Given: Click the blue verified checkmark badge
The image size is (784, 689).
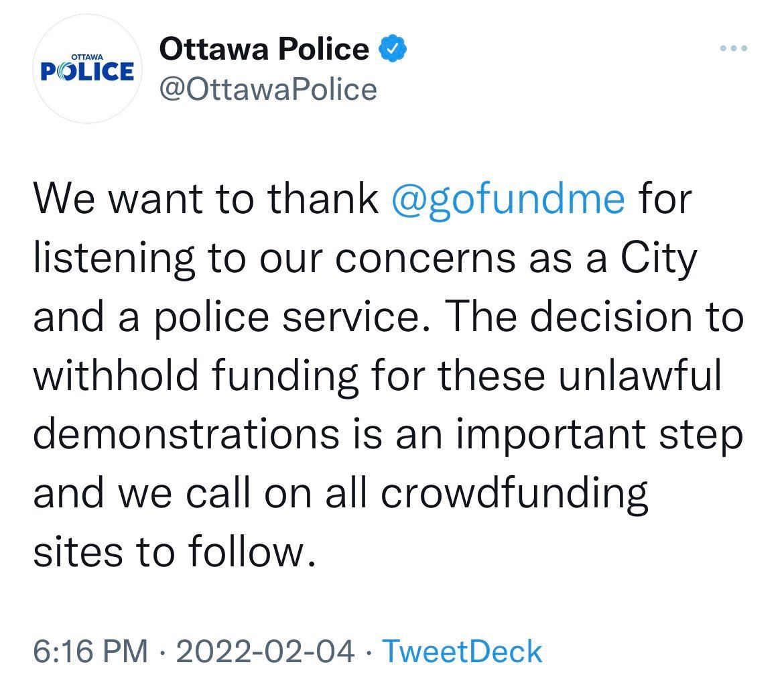Looking at the screenshot, I should [x=393, y=48].
